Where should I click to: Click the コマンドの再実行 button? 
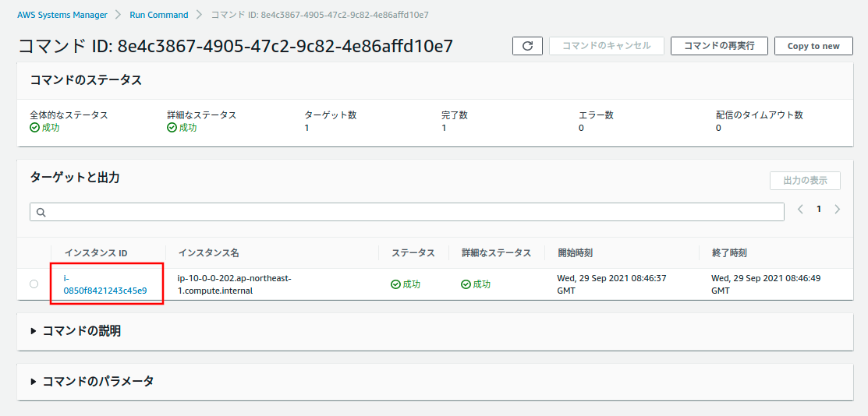pos(719,46)
